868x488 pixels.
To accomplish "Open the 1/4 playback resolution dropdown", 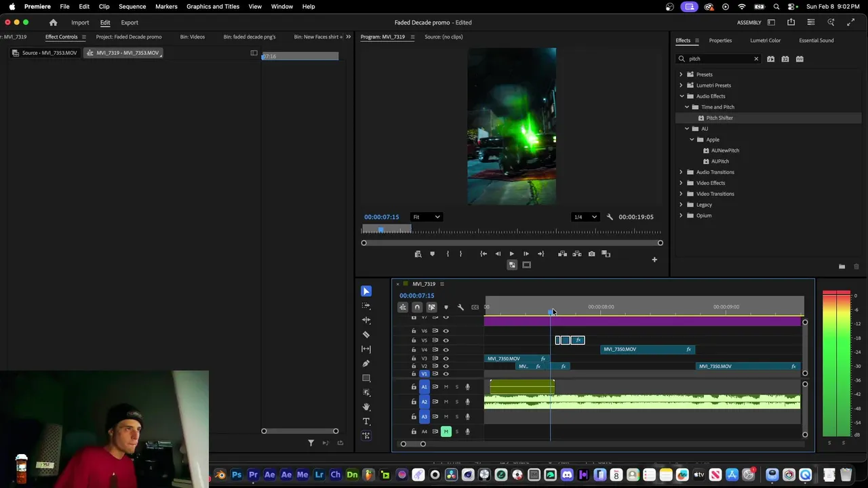I will click(x=585, y=217).
